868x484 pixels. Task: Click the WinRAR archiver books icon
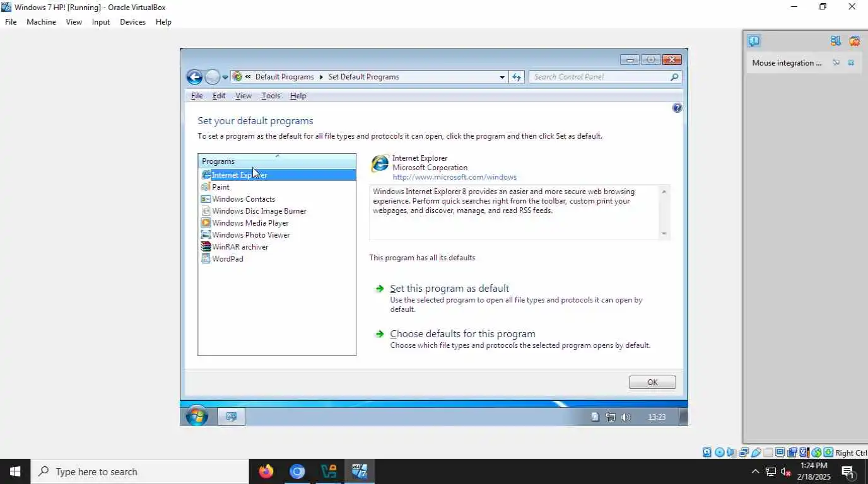click(x=206, y=247)
